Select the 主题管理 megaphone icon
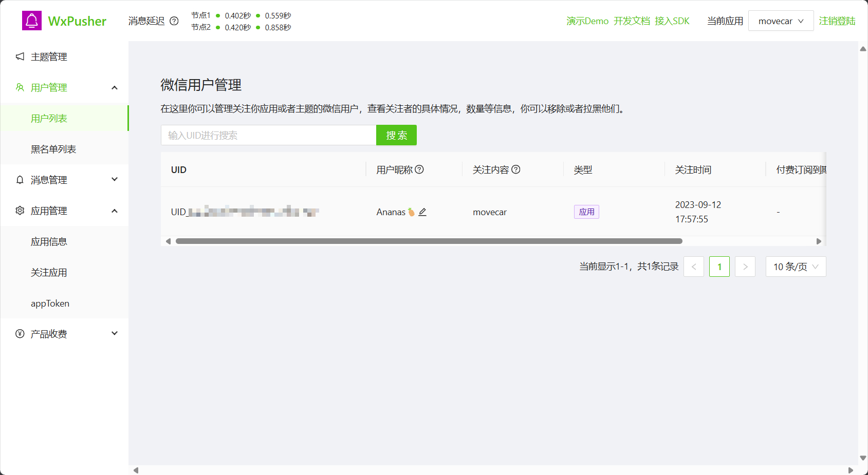Viewport: 868px width, 475px height. [20, 56]
